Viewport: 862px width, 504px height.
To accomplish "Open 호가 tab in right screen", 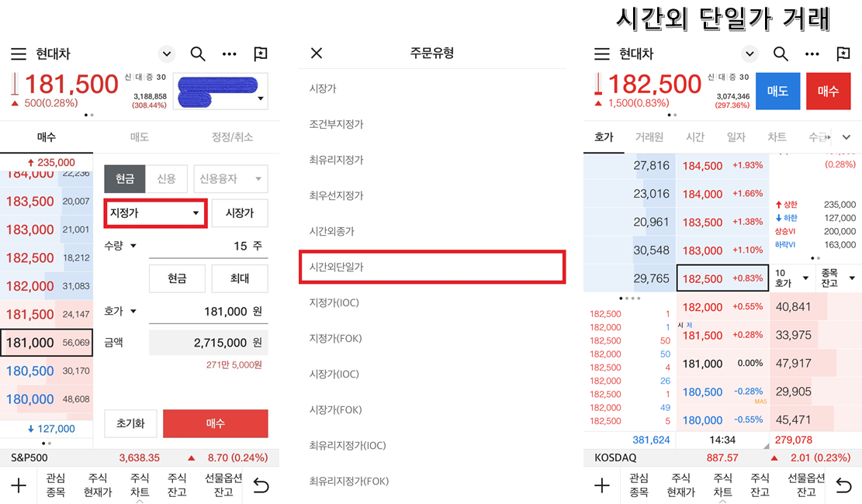I will tap(604, 136).
